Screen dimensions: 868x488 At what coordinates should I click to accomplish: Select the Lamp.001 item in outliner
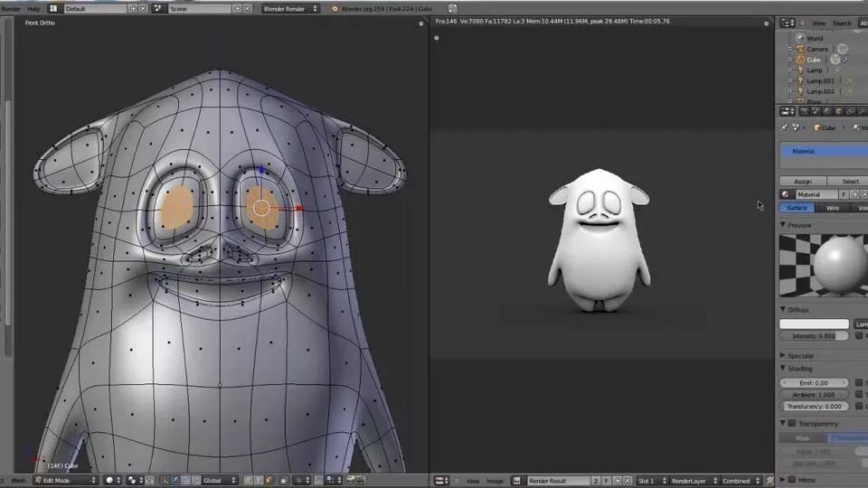pyautogui.click(x=820, y=80)
